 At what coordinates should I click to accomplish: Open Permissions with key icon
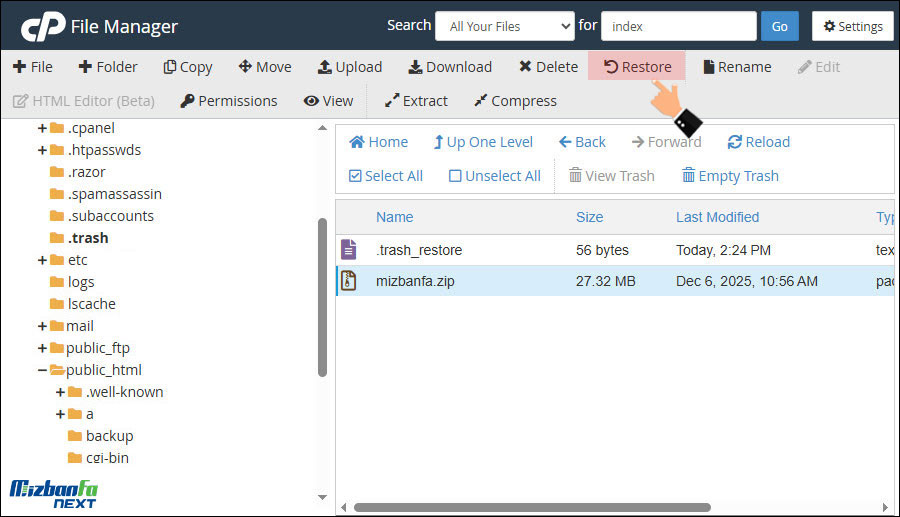228,101
